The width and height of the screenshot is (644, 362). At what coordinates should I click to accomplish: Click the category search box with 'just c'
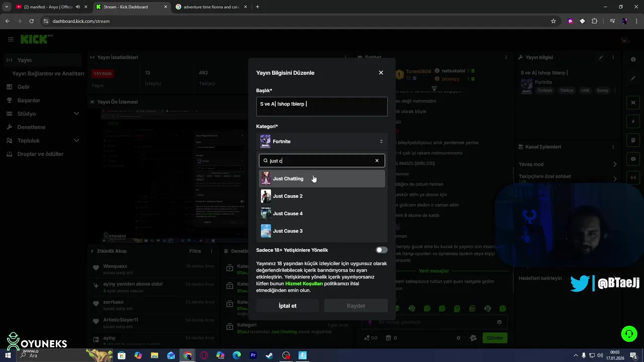[x=321, y=160]
